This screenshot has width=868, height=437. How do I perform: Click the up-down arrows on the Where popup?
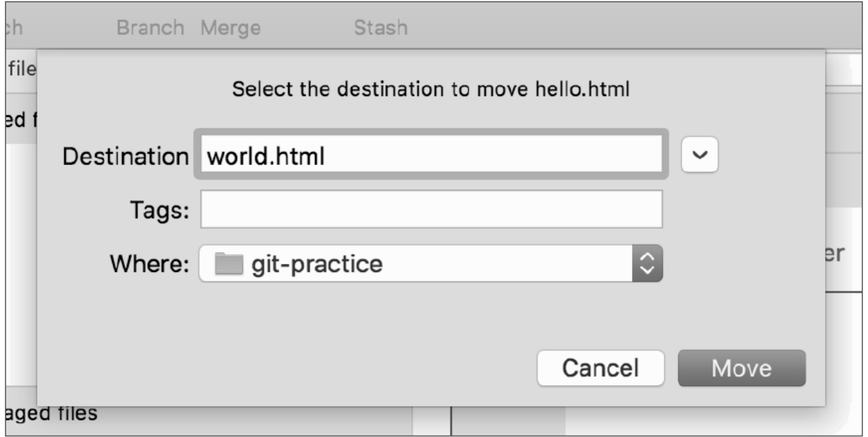click(647, 263)
